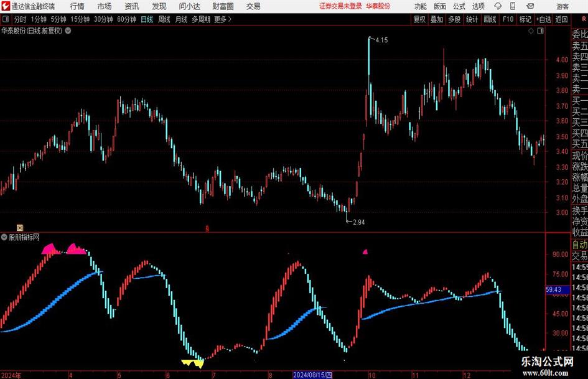Click the 45.00 indicator axis label
This screenshot has height=379, width=588.
pyautogui.click(x=560, y=313)
